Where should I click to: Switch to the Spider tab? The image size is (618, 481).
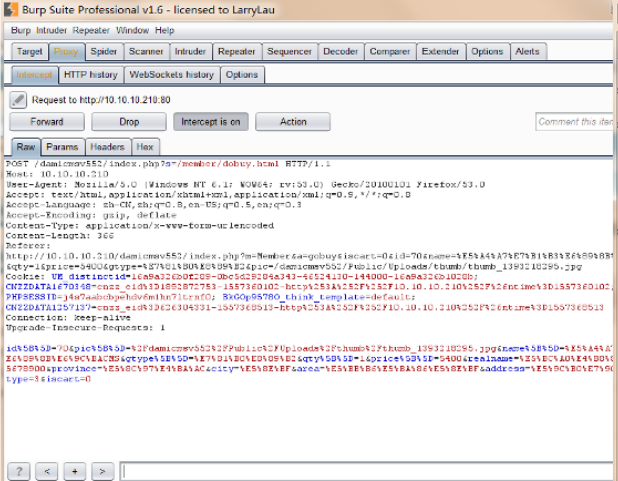[104, 52]
